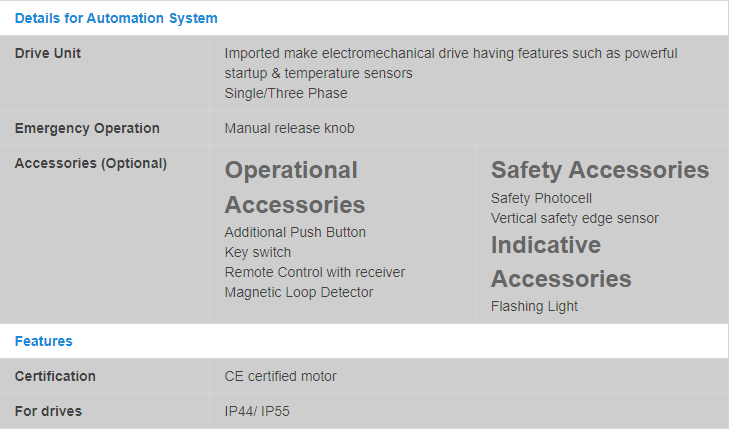Viewport: 732px width, 431px height.
Task: Click Remote Control with receiver text
Action: (x=315, y=272)
